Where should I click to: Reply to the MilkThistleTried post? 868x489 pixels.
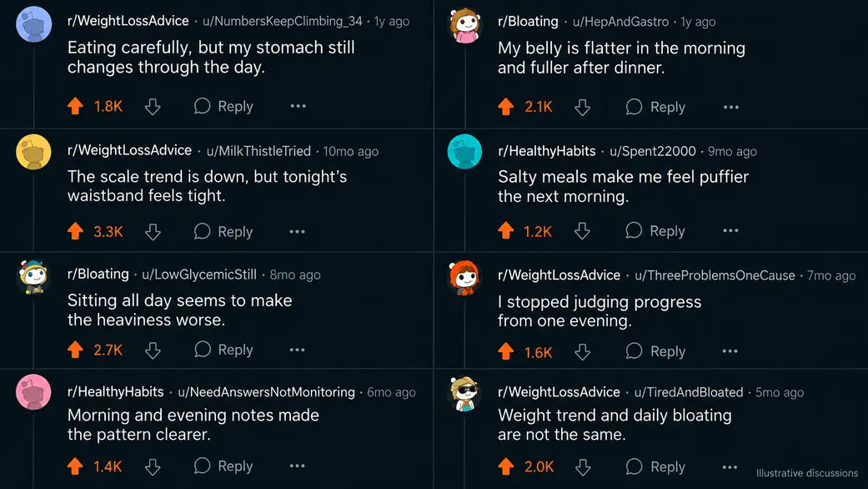223,231
